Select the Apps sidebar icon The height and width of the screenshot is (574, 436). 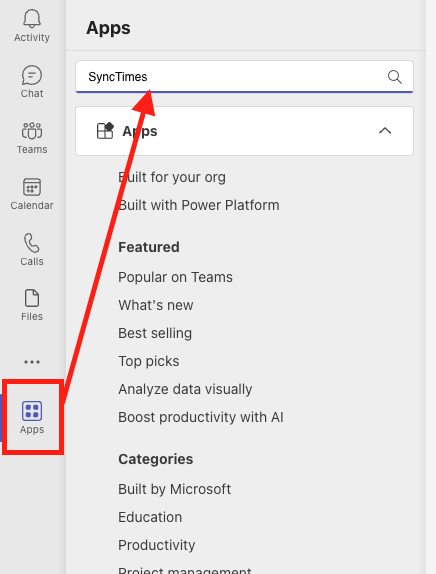point(32,417)
